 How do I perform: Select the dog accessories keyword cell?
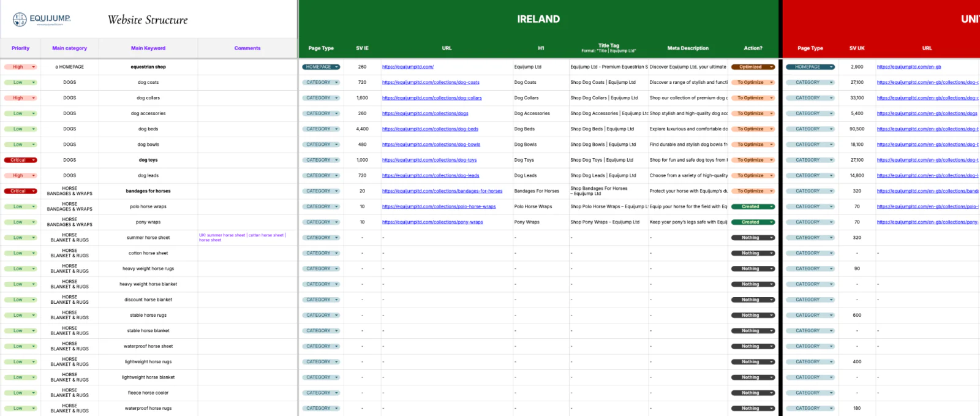coord(148,113)
